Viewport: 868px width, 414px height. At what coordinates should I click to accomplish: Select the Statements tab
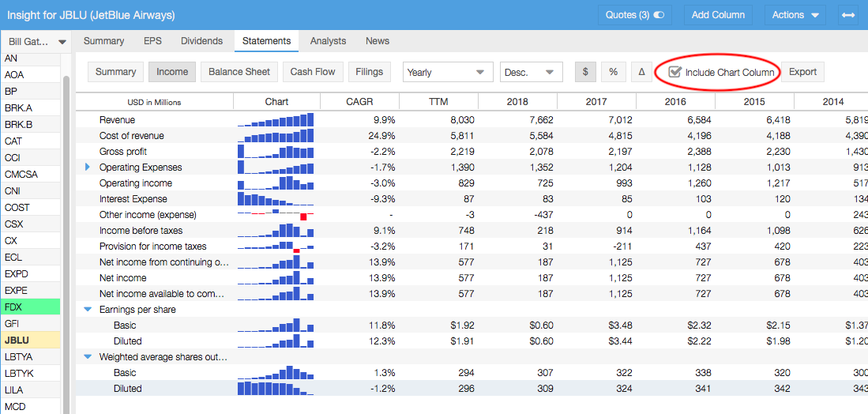pyautogui.click(x=266, y=41)
